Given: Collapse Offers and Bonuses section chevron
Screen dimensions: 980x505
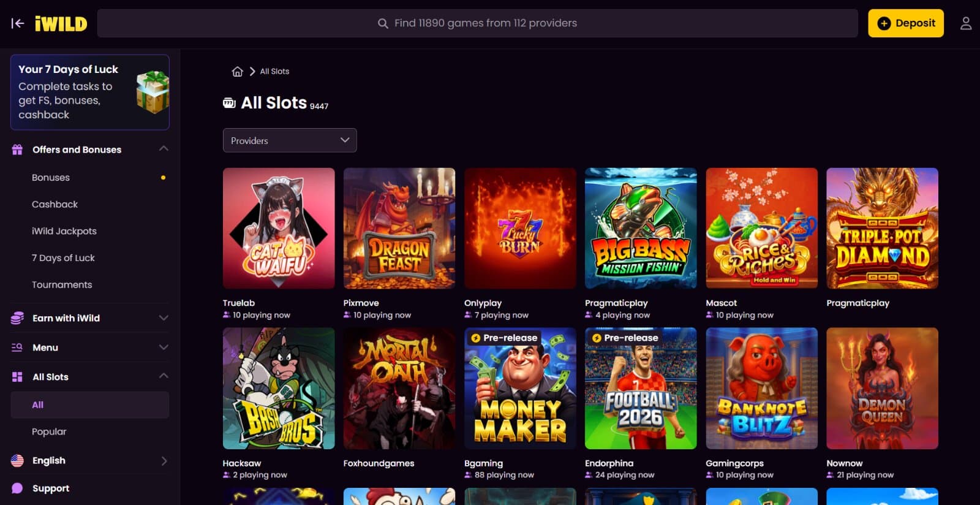Looking at the screenshot, I should [x=164, y=149].
